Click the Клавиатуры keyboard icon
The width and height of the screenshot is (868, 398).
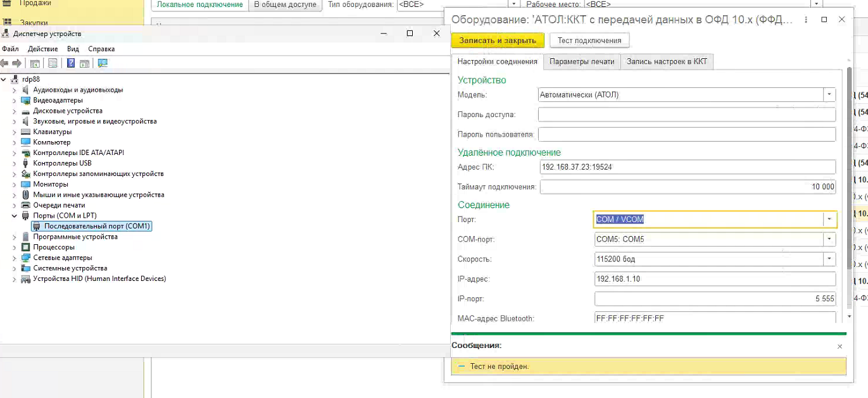pos(26,132)
